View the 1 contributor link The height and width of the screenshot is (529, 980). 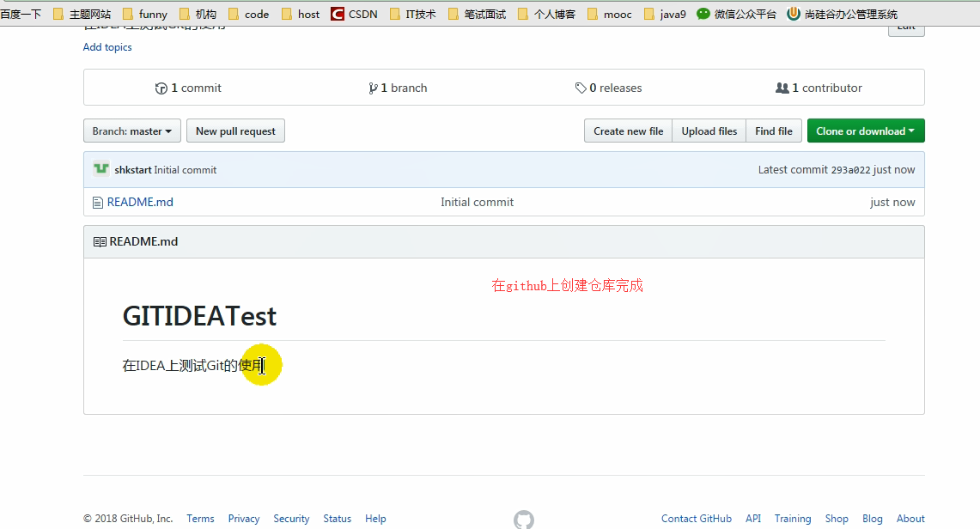819,88
